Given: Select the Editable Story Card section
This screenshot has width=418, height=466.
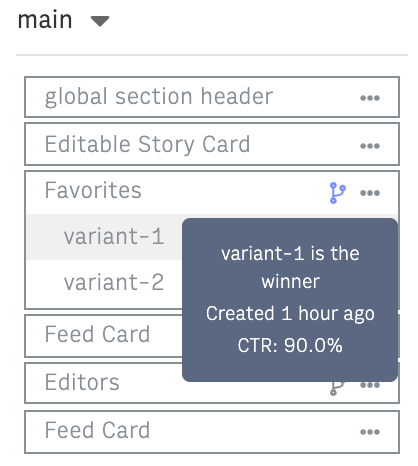Looking at the screenshot, I should [x=212, y=144].
